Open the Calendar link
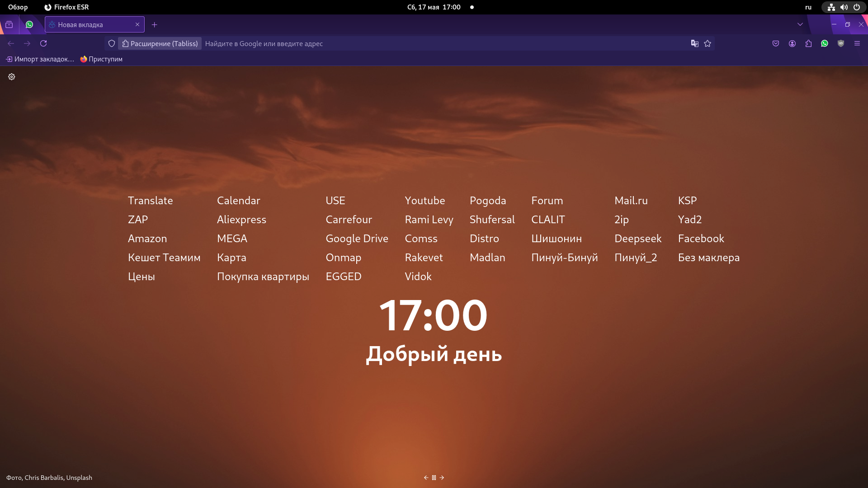The width and height of the screenshot is (868, 488). pos(239,201)
